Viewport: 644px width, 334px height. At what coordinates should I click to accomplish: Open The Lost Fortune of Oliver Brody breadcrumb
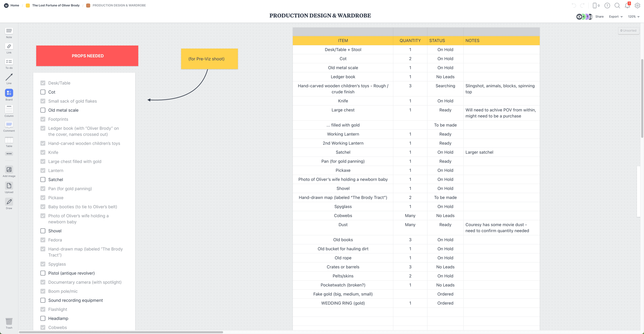[x=56, y=5]
